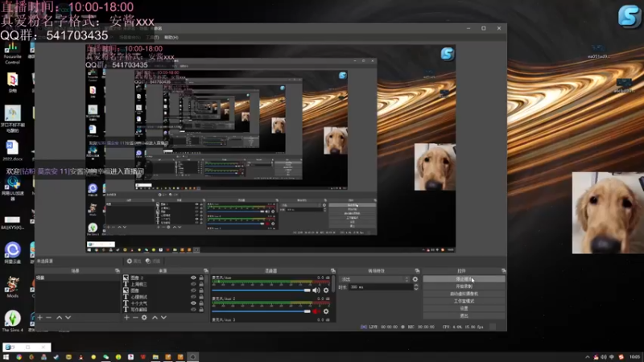The image size is (644, 362).
Task: Toggle visibility eye for 图像 2 source
Action: click(193, 278)
